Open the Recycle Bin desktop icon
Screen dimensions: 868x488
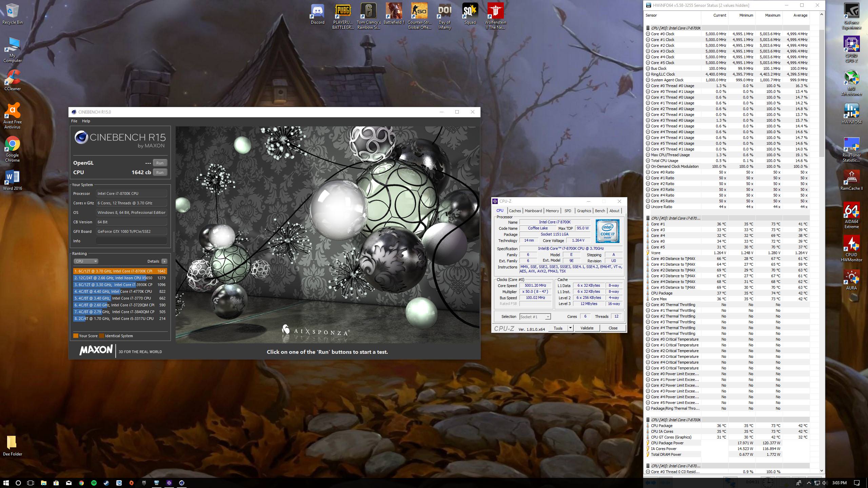coord(13,14)
